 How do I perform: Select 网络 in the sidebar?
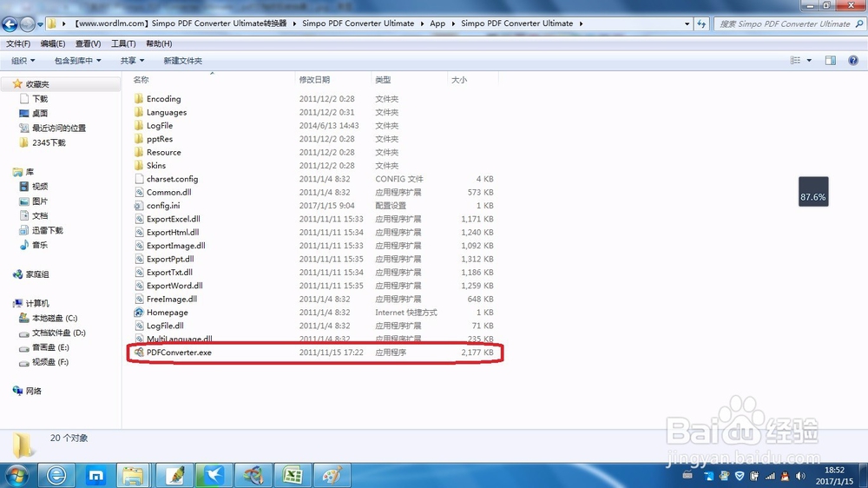click(x=33, y=391)
